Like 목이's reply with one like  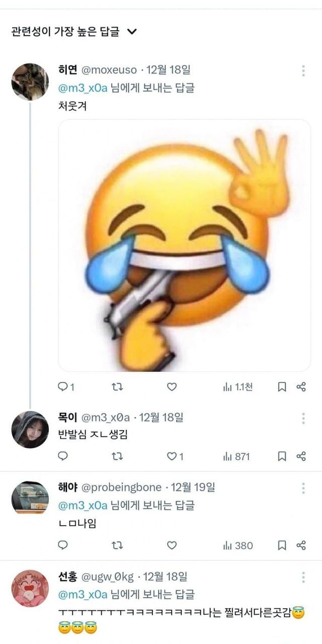point(172,456)
